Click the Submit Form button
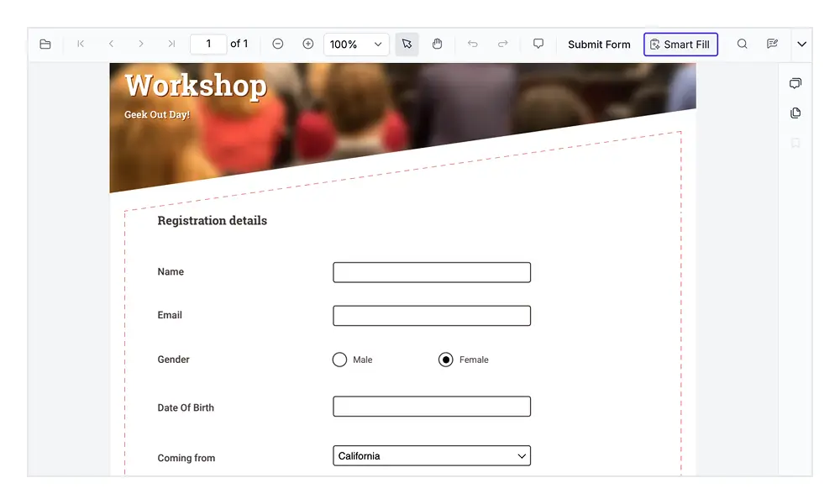Image resolution: width=840 pixels, height=504 pixels. tap(599, 45)
